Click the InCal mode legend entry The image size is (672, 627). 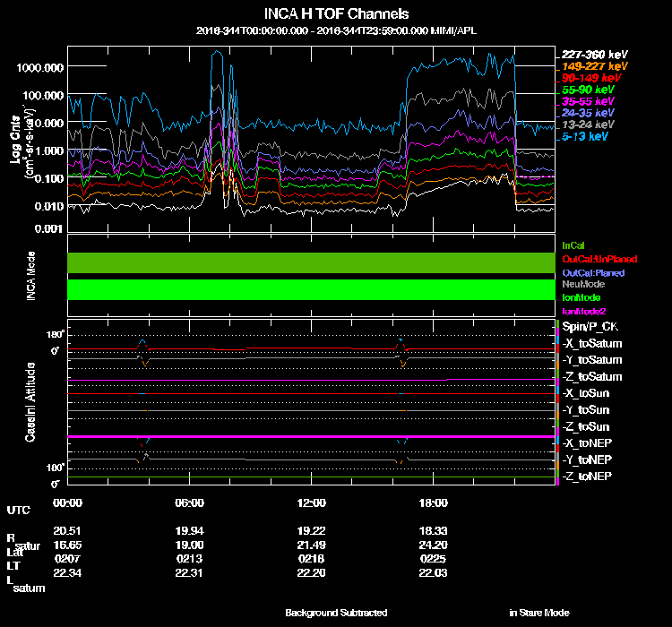coord(573,245)
